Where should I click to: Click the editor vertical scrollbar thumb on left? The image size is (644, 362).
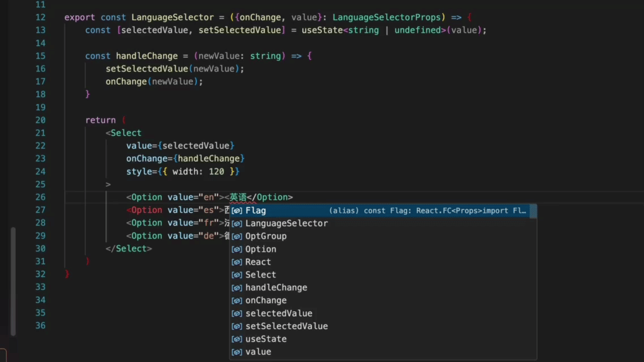coord(13,281)
